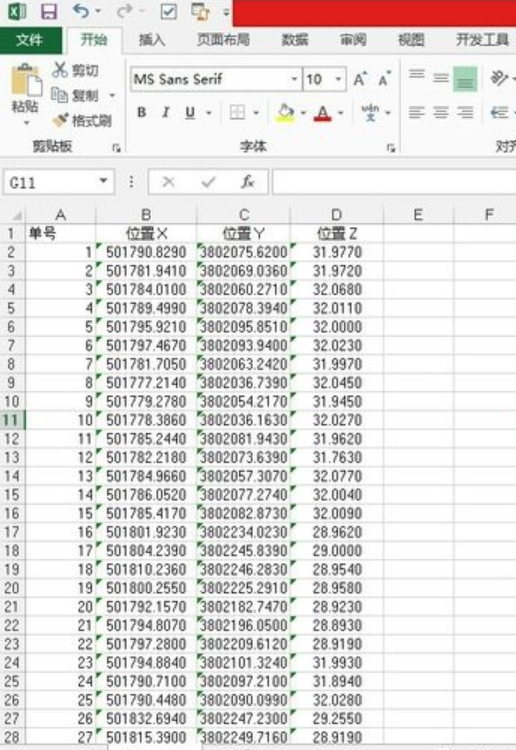
Task: Switch to the 开始 tab
Action: tap(94, 40)
